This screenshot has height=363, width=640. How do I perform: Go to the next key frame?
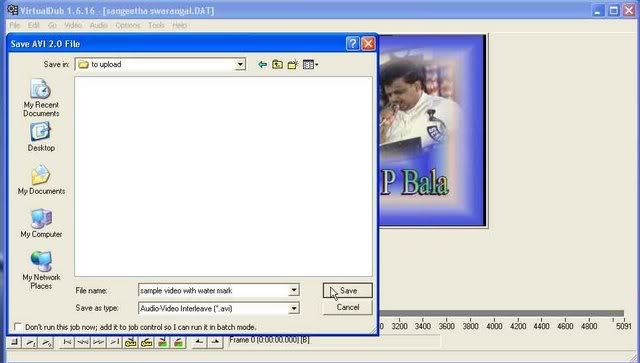click(147, 342)
